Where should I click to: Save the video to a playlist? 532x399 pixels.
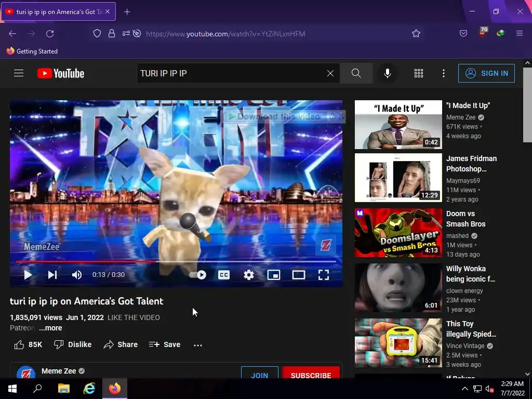165,345
